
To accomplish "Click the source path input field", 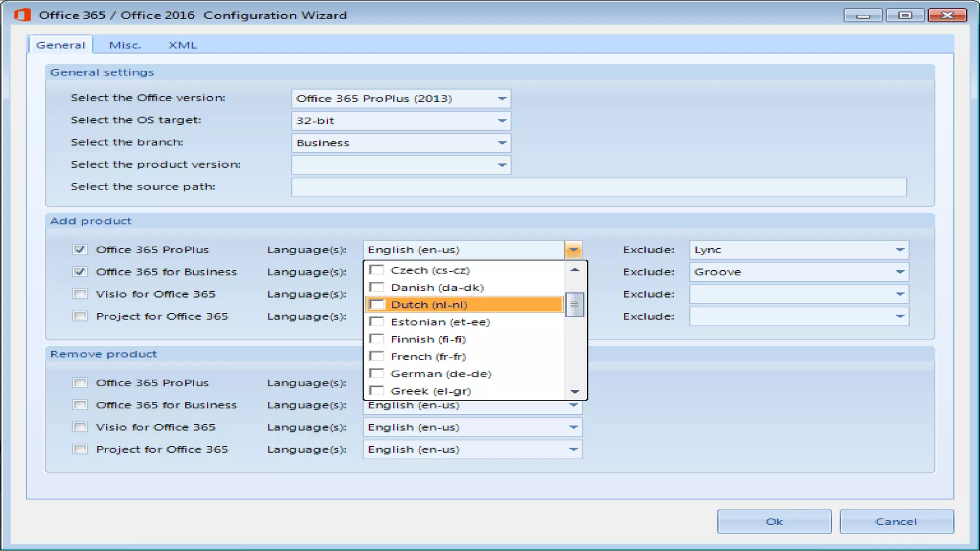I will tap(598, 187).
